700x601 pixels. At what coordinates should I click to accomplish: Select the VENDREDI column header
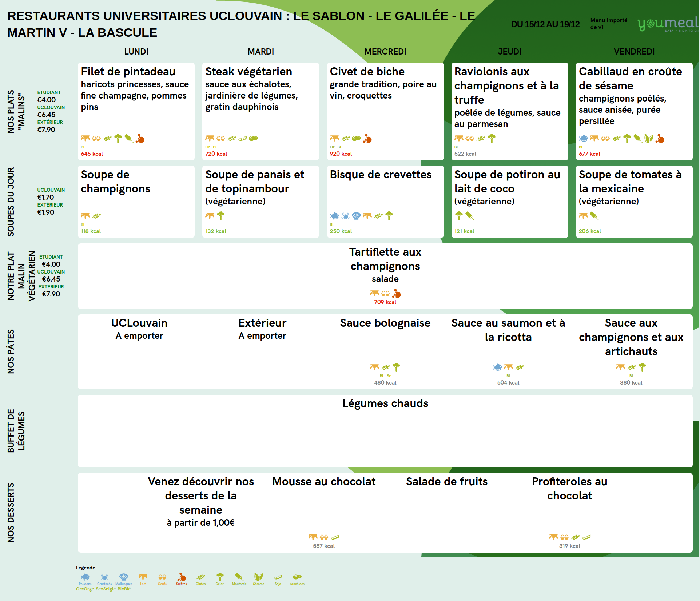click(634, 52)
